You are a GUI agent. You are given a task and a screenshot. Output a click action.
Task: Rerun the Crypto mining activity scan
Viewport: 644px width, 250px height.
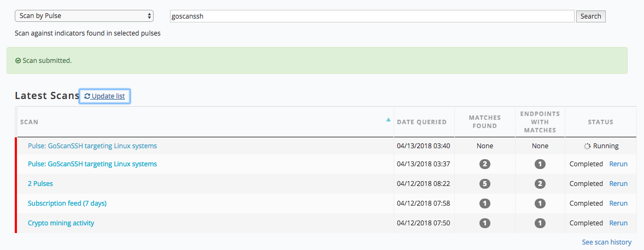(618, 223)
